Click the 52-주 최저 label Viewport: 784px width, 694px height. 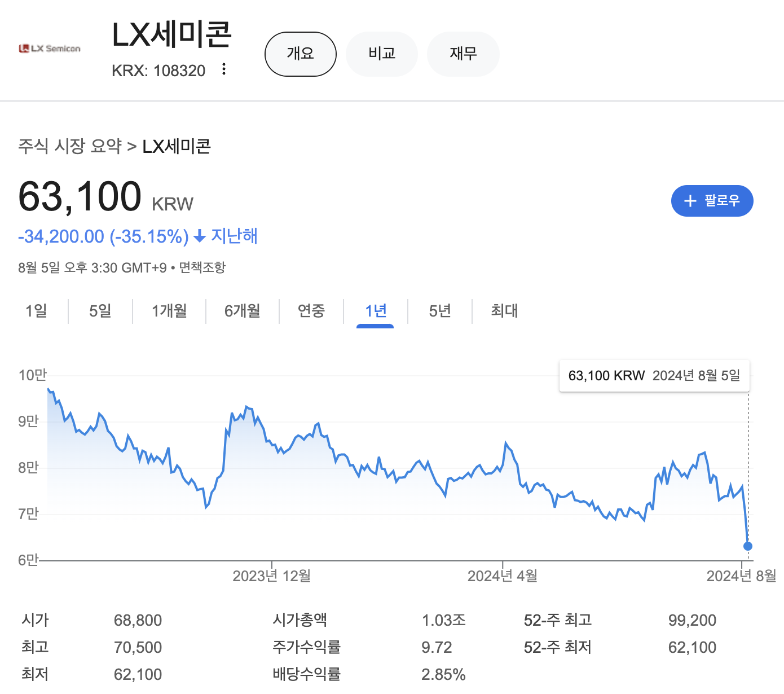coord(557,648)
